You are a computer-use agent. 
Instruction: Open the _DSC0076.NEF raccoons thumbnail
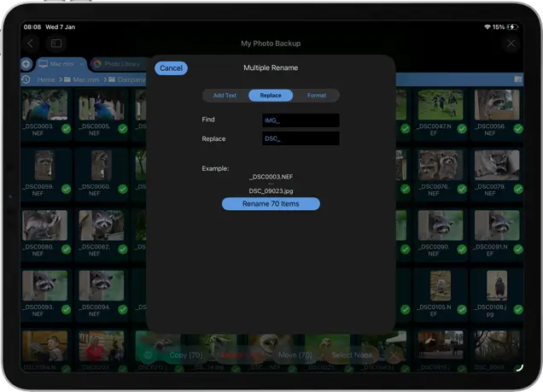pos(441,165)
